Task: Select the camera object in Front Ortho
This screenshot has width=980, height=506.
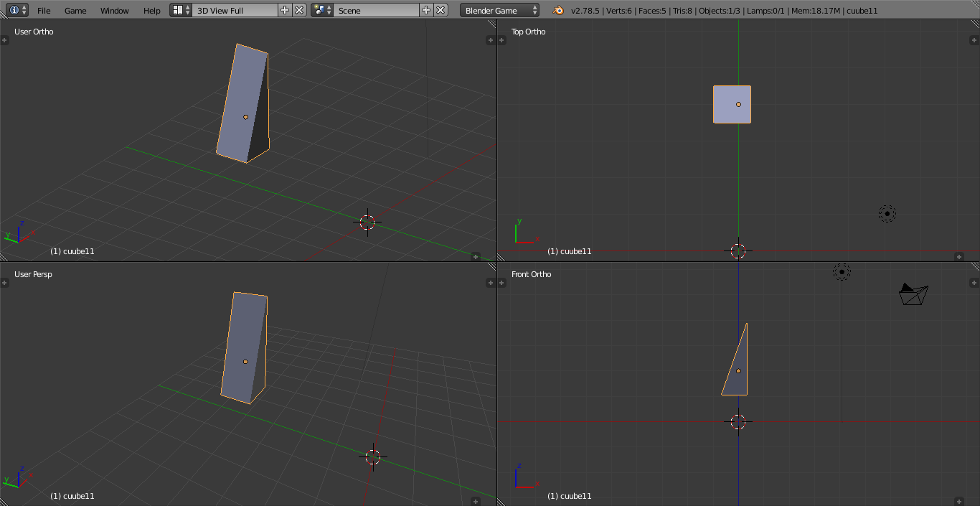Action: click(x=913, y=294)
